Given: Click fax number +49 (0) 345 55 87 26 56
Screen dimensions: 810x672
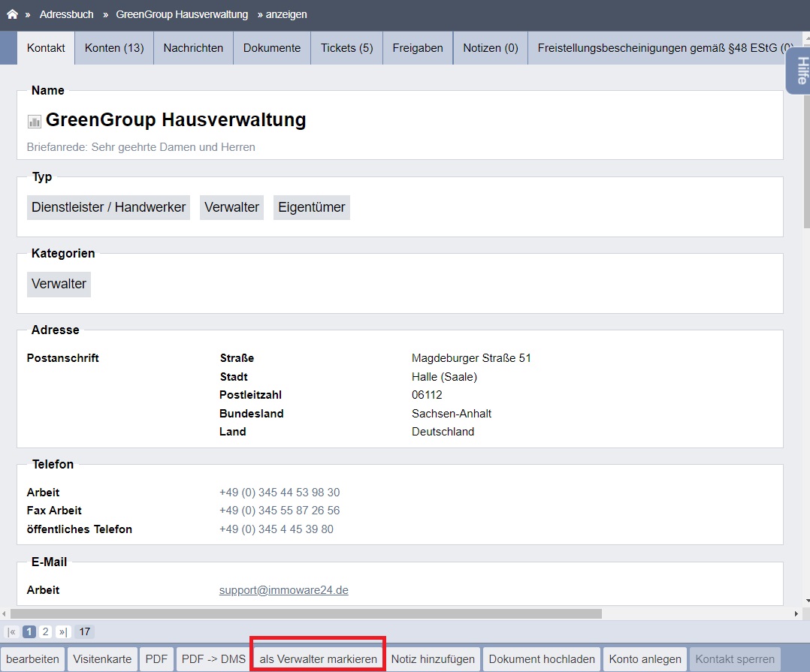Looking at the screenshot, I should click(x=280, y=511).
